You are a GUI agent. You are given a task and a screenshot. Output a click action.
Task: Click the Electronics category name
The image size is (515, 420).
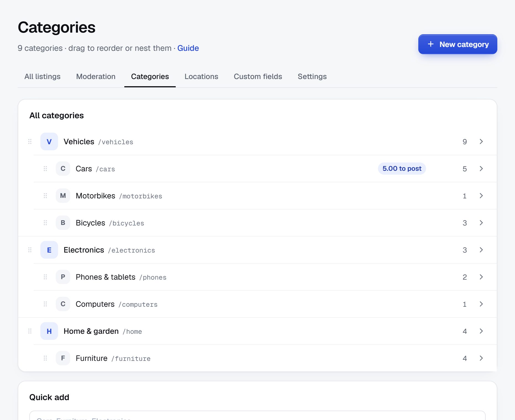[x=84, y=250]
